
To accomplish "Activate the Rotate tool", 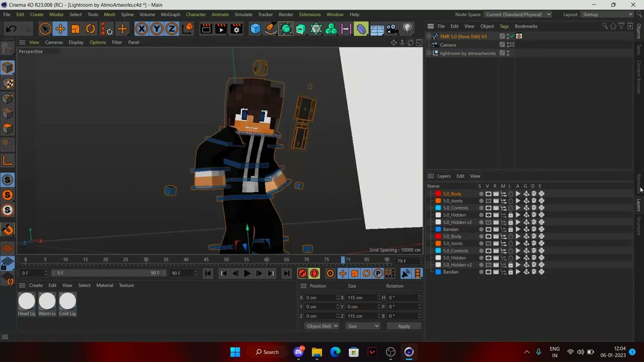I will 91,29.
